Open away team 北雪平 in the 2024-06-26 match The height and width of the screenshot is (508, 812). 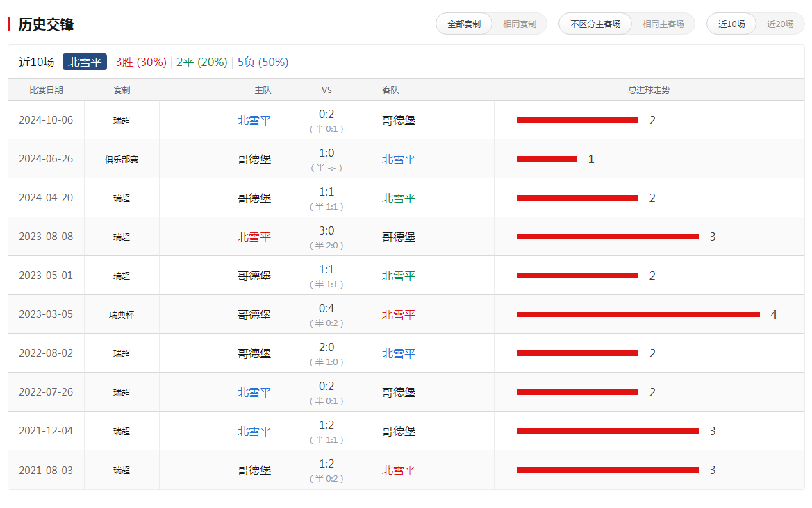(x=399, y=160)
